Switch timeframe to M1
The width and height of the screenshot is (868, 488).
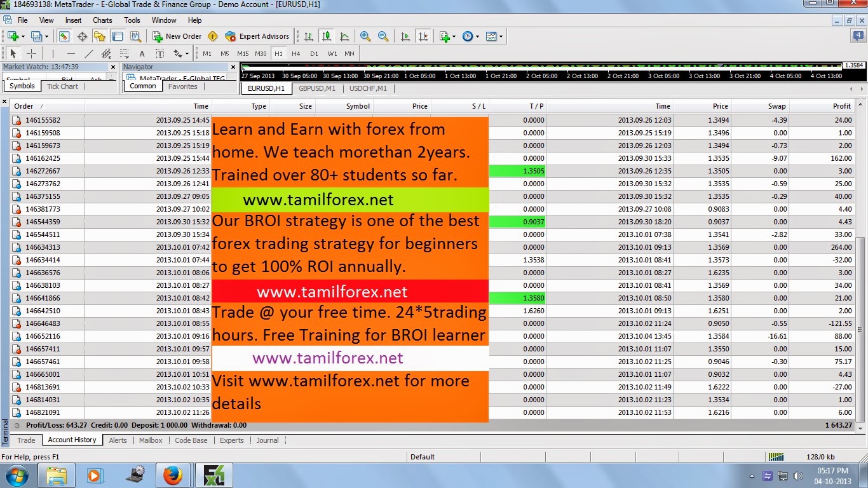tap(207, 54)
